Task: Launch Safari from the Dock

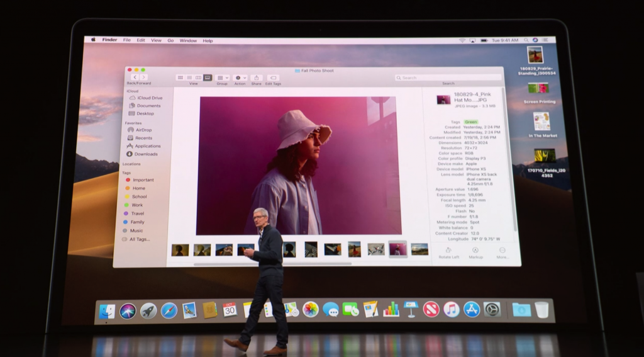Action: coord(169,310)
